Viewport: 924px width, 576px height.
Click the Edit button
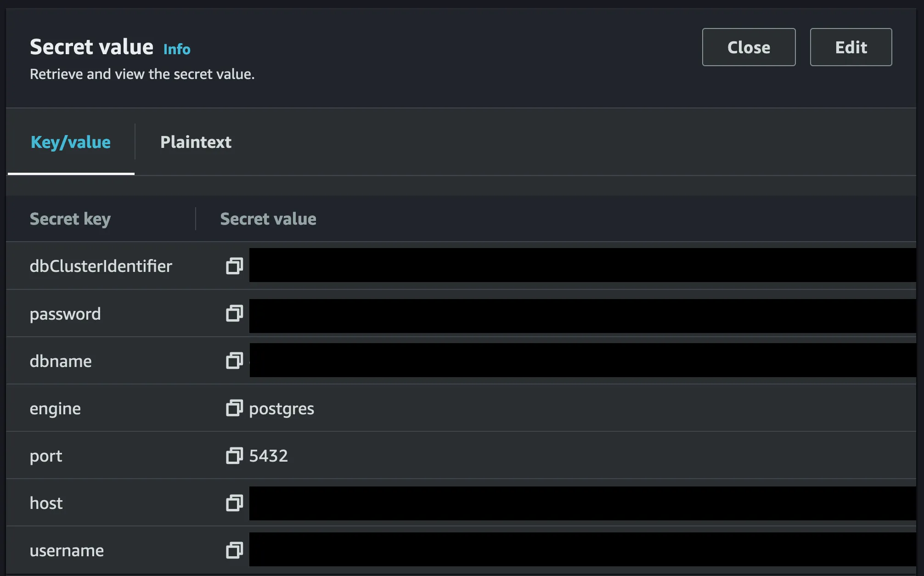tap(851, 47)
